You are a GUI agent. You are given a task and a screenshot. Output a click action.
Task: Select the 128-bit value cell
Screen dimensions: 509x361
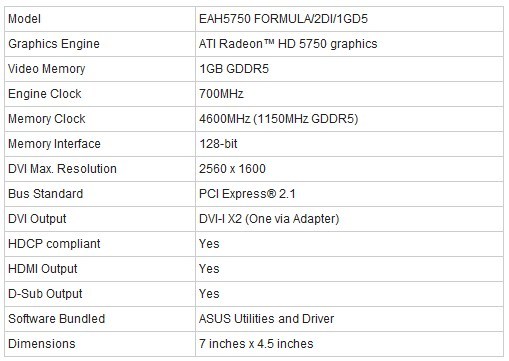point(349,144)
